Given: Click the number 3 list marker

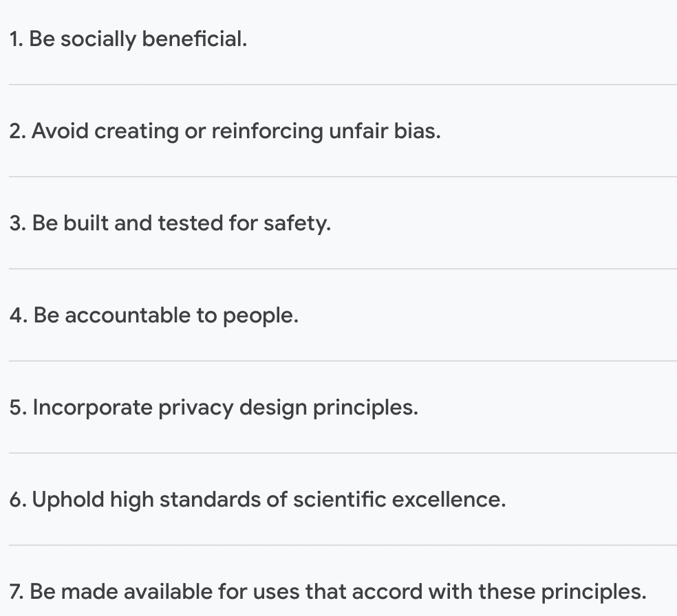Looking at the screenshot, I should coord(18,223).
